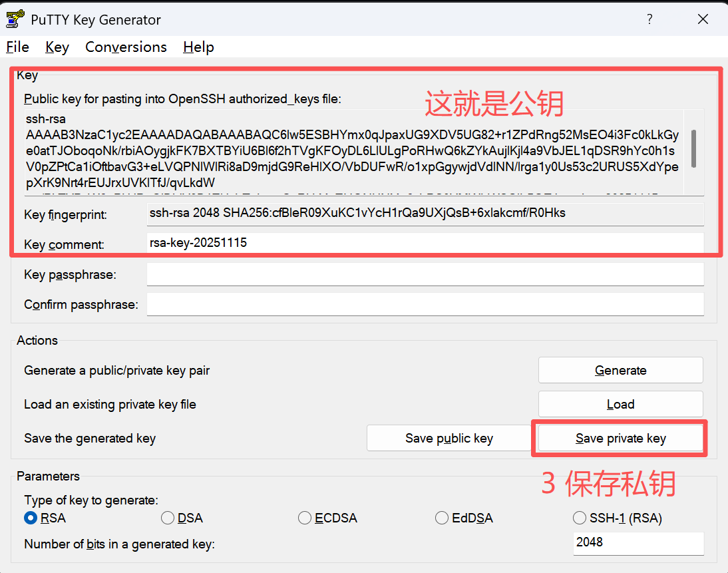
Task: Select the RSA key type
Action: coord(31,518)
